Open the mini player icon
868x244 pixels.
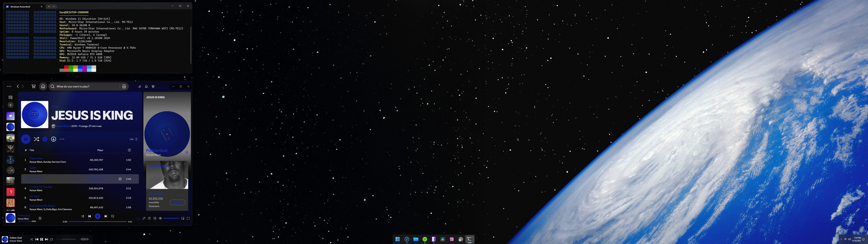pyautogui.click(x=183, y=218)
